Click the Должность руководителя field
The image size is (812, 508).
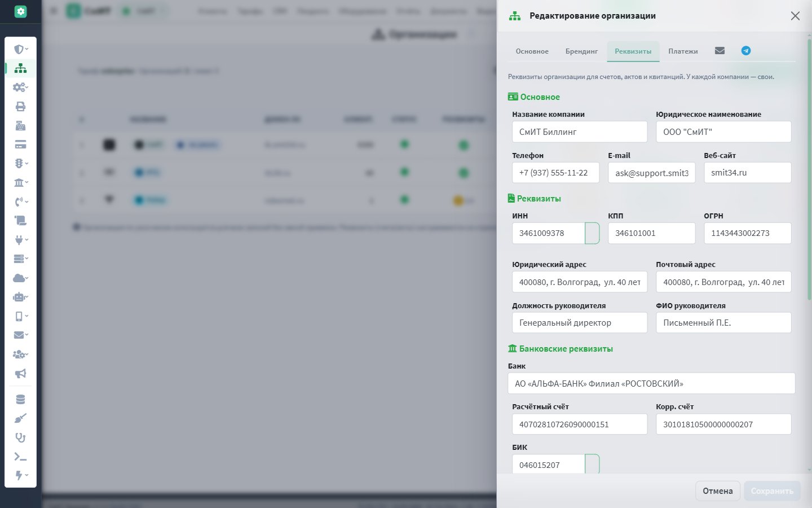(x=580, y=323)
